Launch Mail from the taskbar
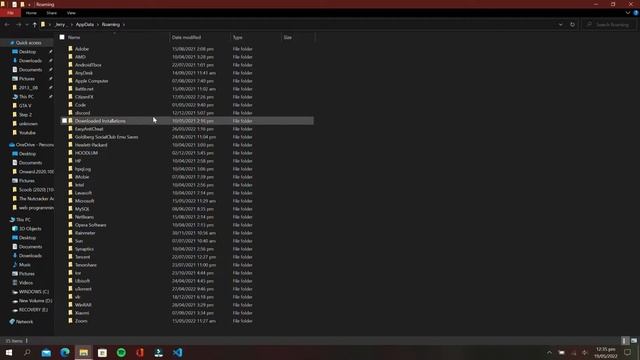The height and width of the screenshot is (360, 640). pyautogui.click(x=46, y=352)
